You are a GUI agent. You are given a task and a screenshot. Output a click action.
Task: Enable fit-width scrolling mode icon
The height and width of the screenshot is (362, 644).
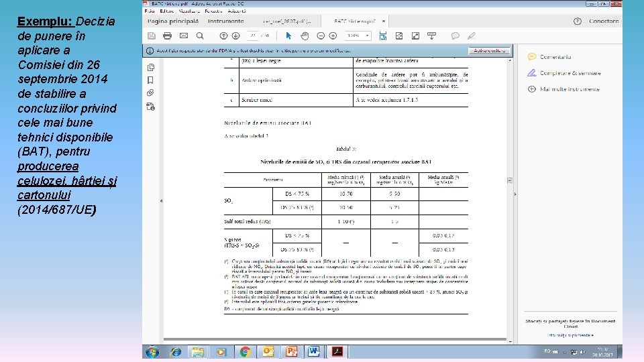tap(383, 36)
